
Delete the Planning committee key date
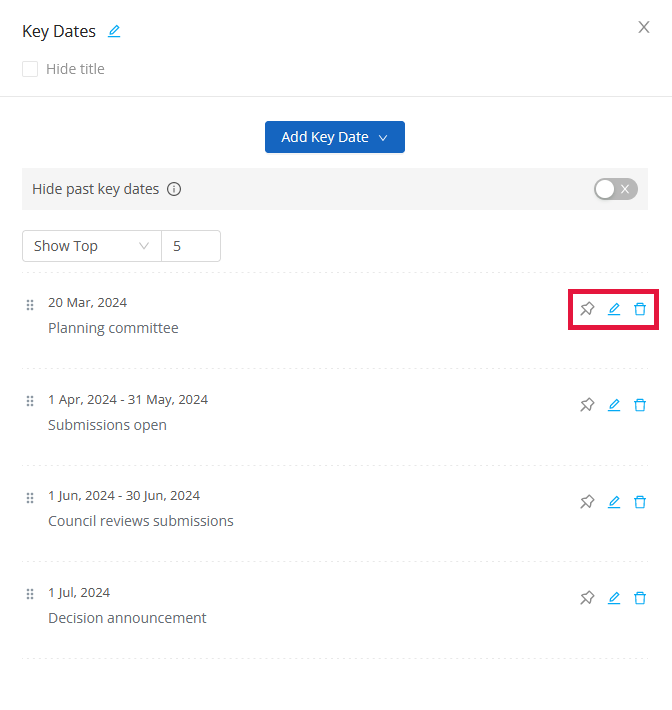click(640, 309)
